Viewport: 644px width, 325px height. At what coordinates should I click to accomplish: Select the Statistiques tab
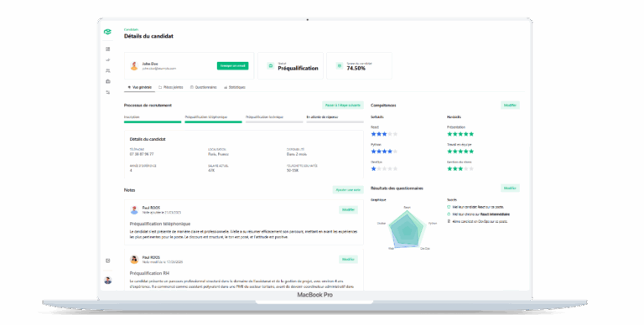(x=235, y=87)
